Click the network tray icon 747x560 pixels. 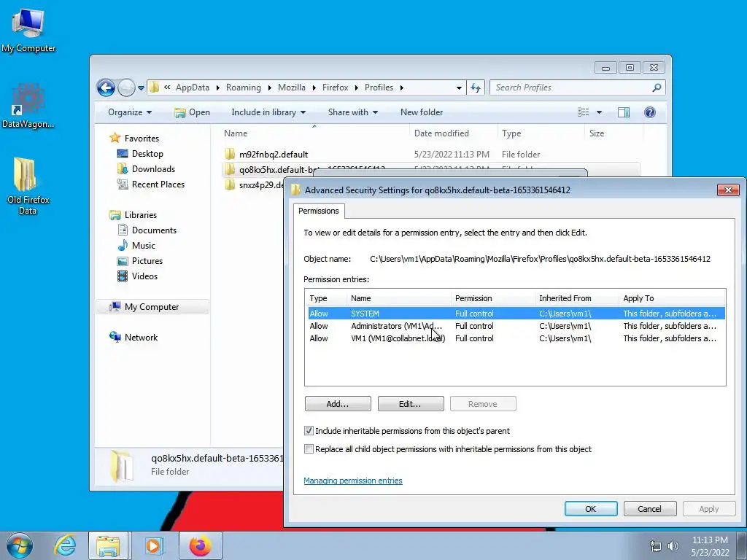656,545
